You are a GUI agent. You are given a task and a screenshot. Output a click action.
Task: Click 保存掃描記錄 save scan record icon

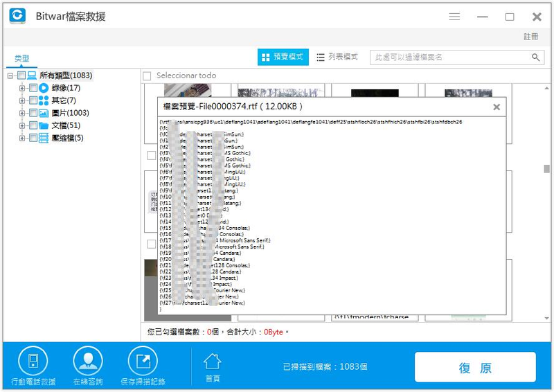coord(143,361)
